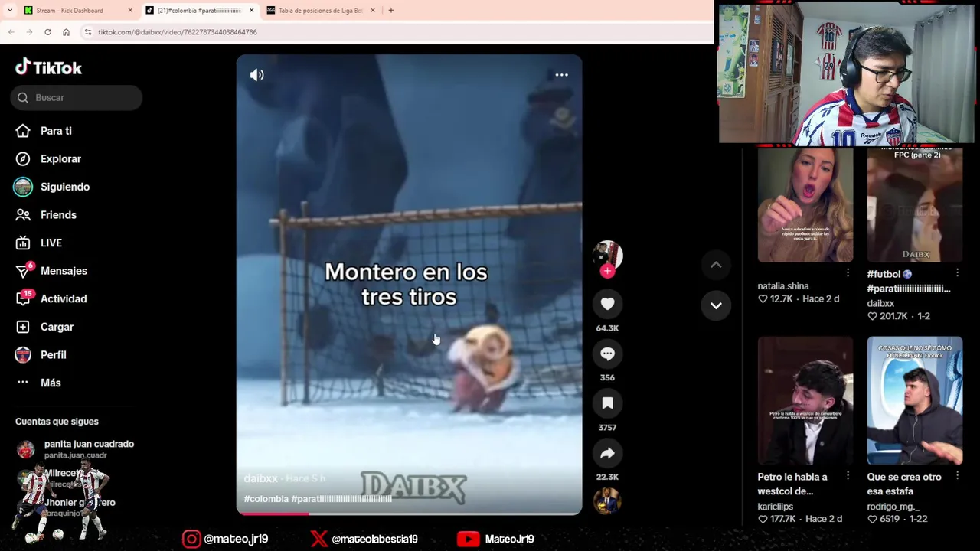Open the video three-dots options menu
Image resolution: width=980 pixels, height=551 pixels.
pos(561,75)
